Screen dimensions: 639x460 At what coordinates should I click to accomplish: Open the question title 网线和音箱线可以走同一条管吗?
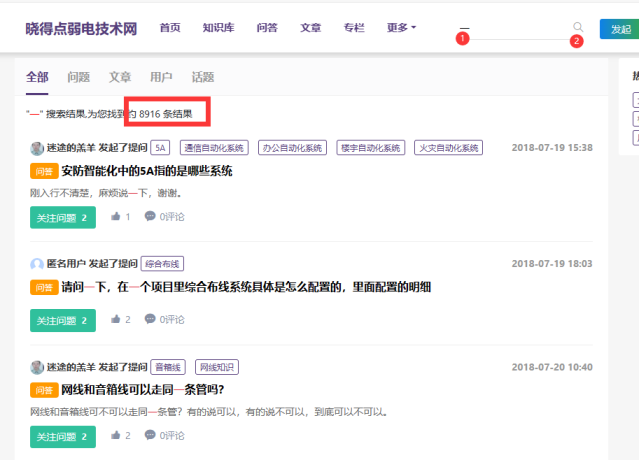click(142, 390)
